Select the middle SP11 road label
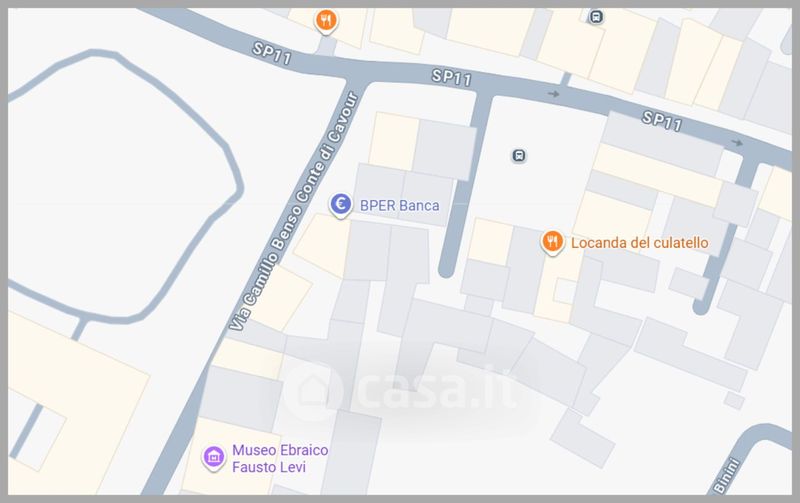The height and width of the screenshot is (503, 800). [x=452, y=78]
